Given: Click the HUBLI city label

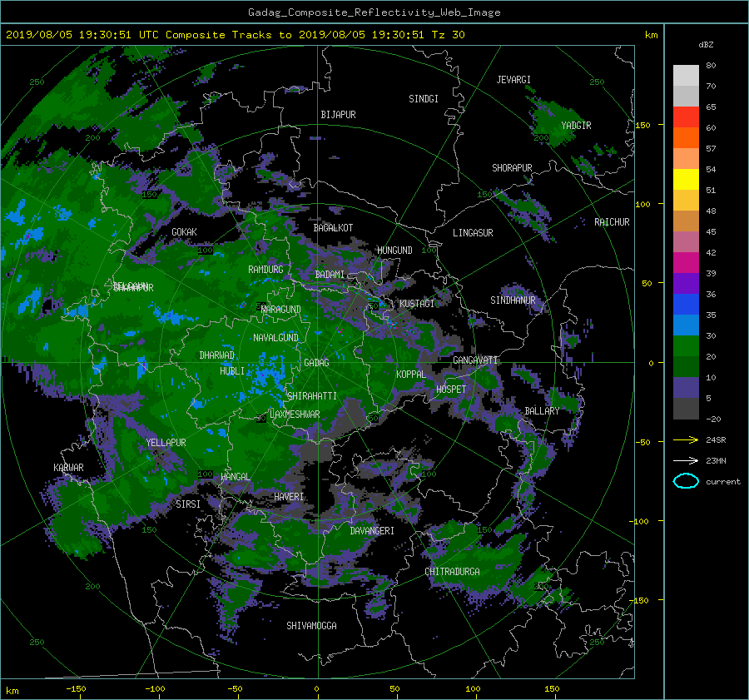Looking at the screenshot, I should click(x=232, y=371).
